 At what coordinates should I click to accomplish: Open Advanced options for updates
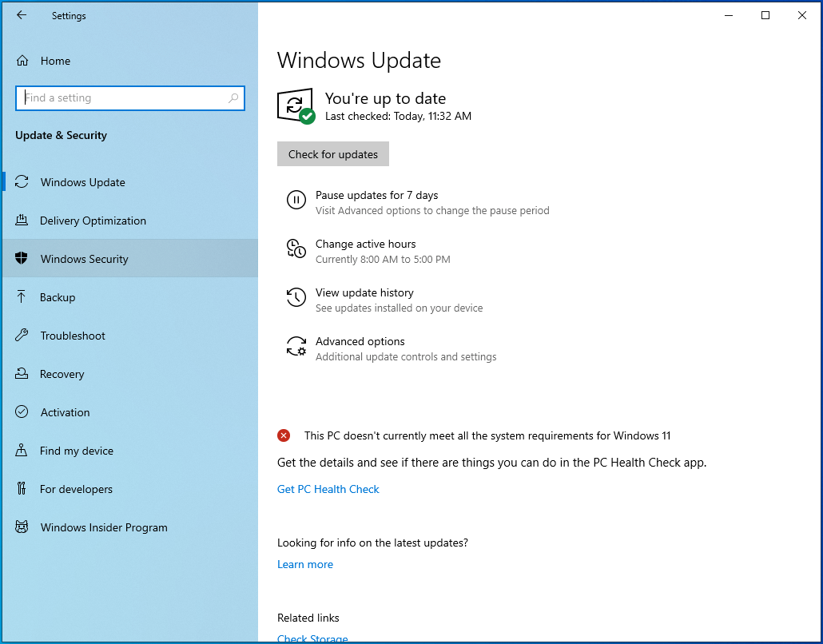point(360,341)
